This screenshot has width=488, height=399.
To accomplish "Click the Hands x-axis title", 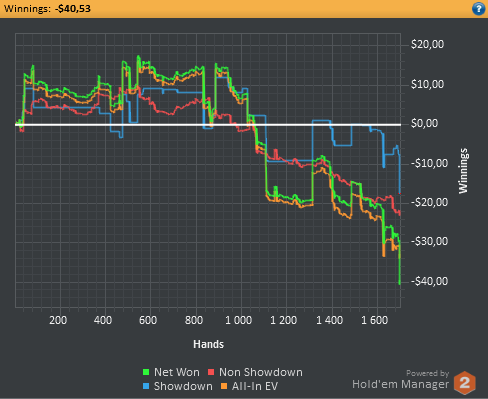I will 208,344.
